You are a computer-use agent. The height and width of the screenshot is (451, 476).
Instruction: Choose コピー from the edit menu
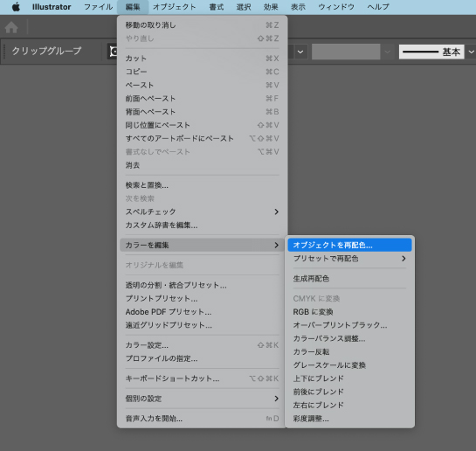[x=202, y=72]
